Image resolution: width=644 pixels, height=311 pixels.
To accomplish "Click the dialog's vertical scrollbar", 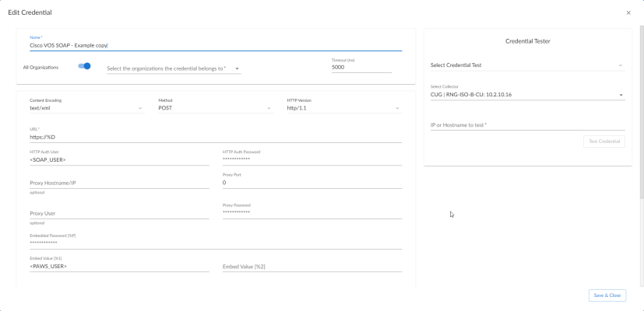I will coord(641,117).
